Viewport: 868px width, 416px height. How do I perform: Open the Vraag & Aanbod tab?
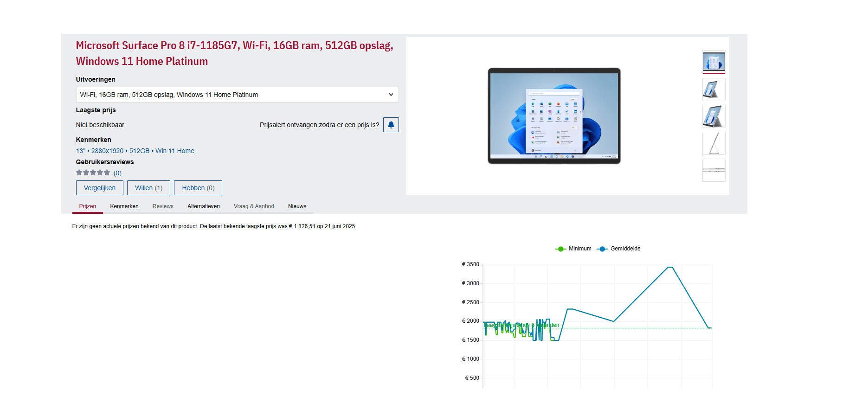point(254,206)
